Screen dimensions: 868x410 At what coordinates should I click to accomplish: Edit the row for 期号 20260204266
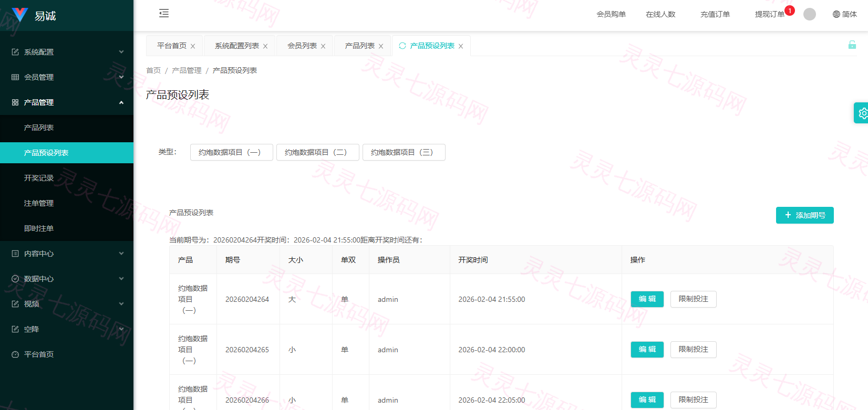pyautogui.click(x=647, y=400)
